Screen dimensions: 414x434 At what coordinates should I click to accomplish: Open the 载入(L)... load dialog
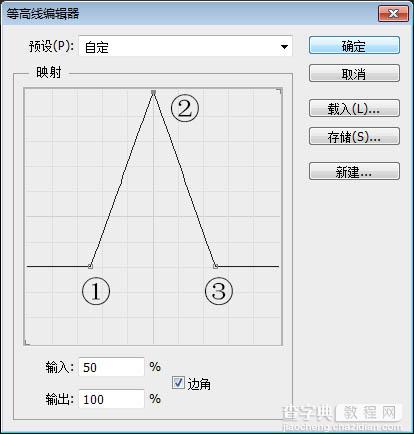[354, 108]
